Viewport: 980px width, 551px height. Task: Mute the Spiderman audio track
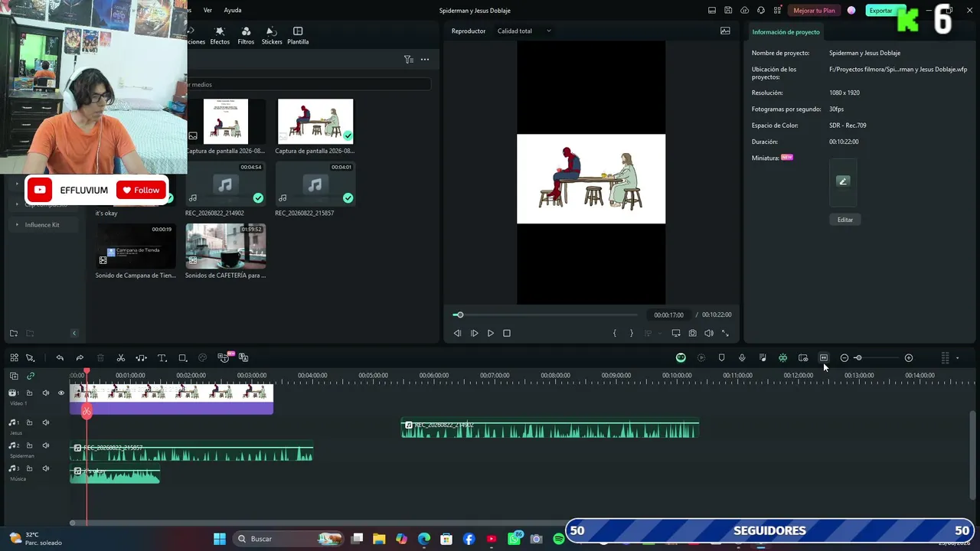[x=46, y=445]
